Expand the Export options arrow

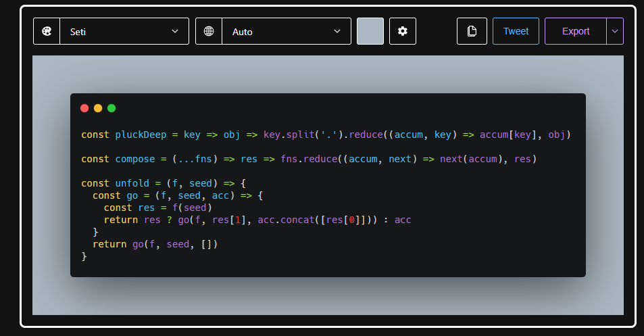pos(615,31)
